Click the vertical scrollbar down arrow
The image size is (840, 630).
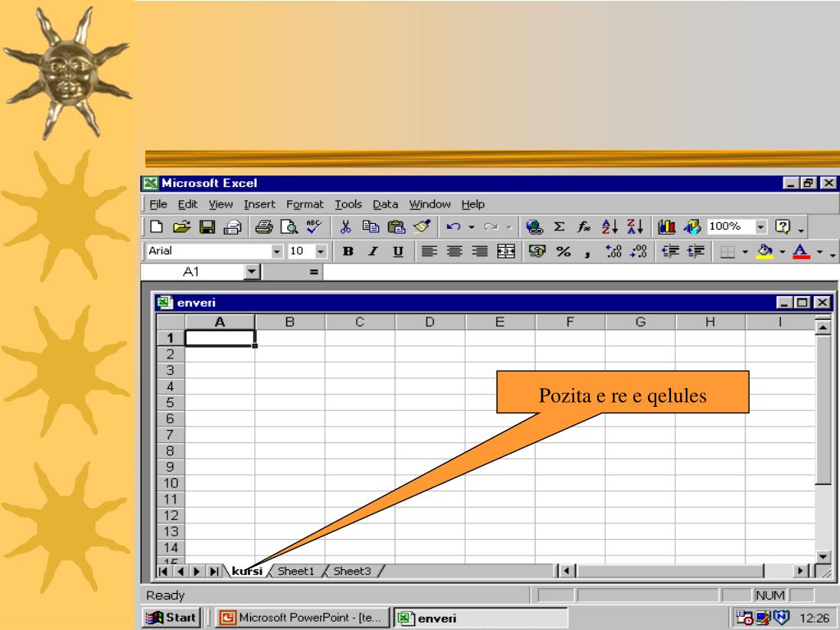(823, 557)
